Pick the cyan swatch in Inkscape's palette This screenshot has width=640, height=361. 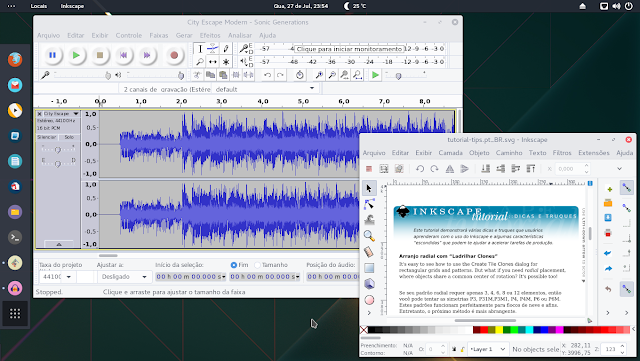pos(529,330)
